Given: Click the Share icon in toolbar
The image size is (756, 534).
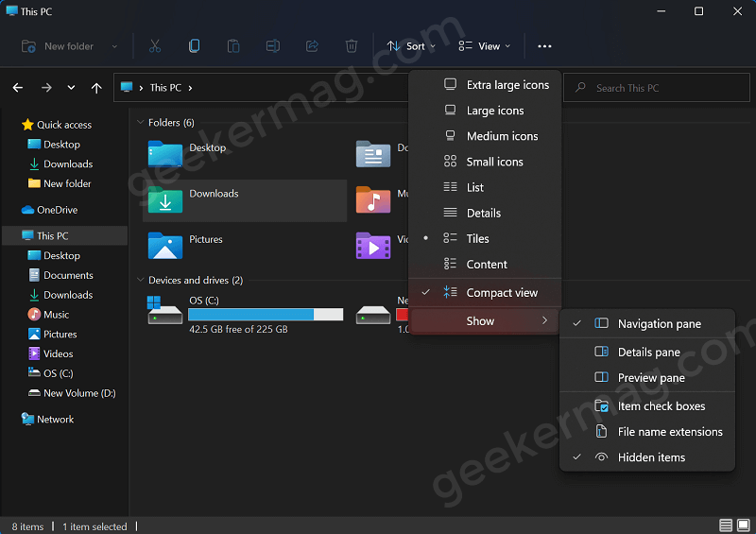Looking at the screenshot, I should click(x=312, y=46).
